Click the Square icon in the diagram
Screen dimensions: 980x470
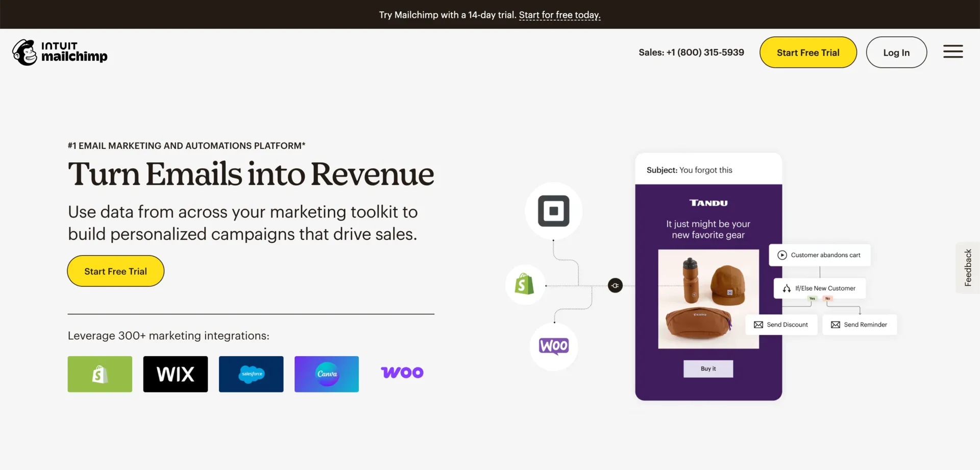click(554, 211)
